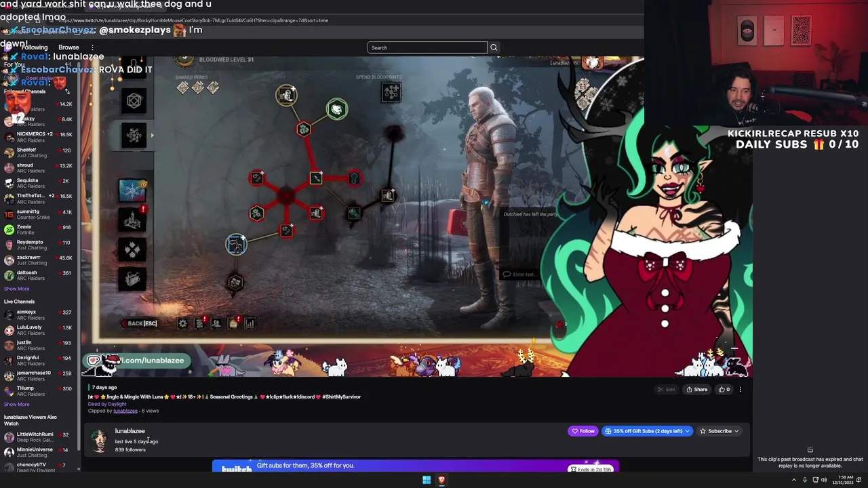Click the greyed Edit clip button
Viewport: 868px width, 488px height.
point(666,390)
